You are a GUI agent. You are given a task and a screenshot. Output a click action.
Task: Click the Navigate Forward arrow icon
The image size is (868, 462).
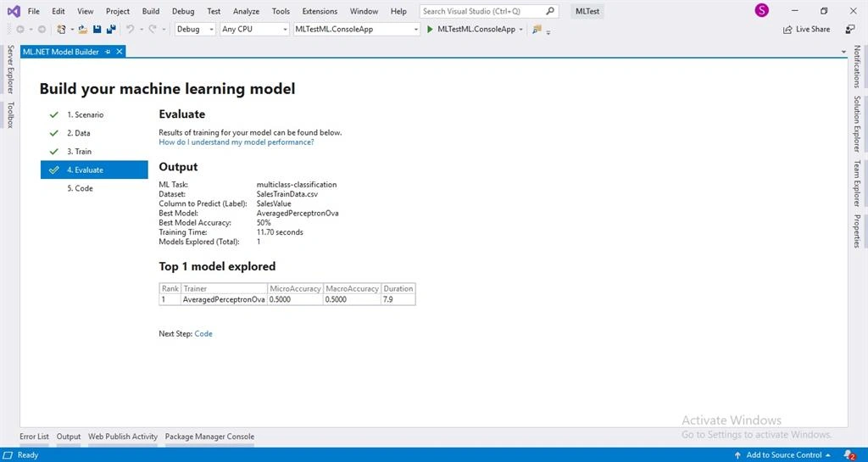click(x=42, y=30)
